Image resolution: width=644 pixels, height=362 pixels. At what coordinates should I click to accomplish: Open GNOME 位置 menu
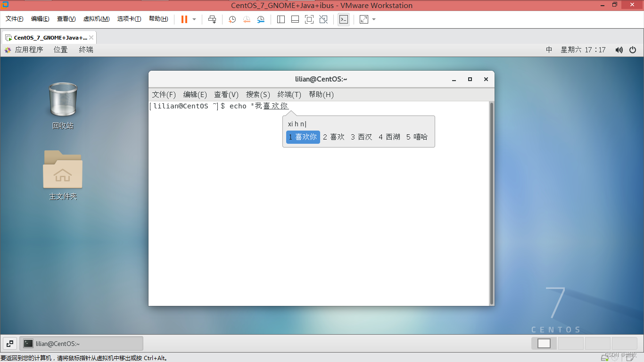tap(61, 49)
